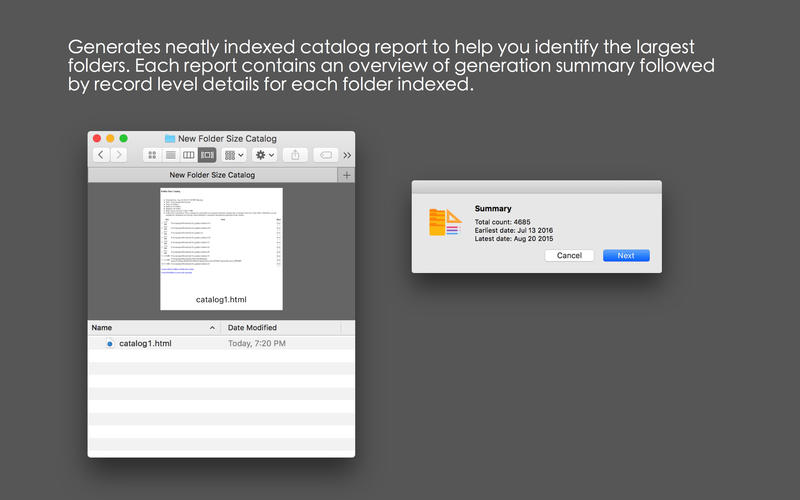Maximize Finder window with green button

(123, 138)
